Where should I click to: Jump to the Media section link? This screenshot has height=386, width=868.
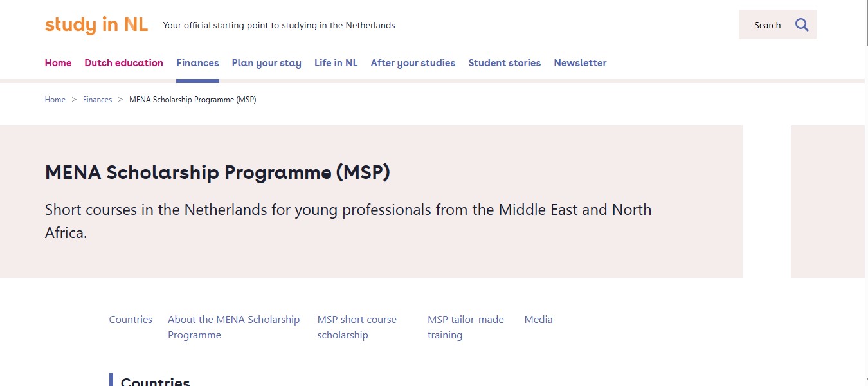(x=538, y=320)
